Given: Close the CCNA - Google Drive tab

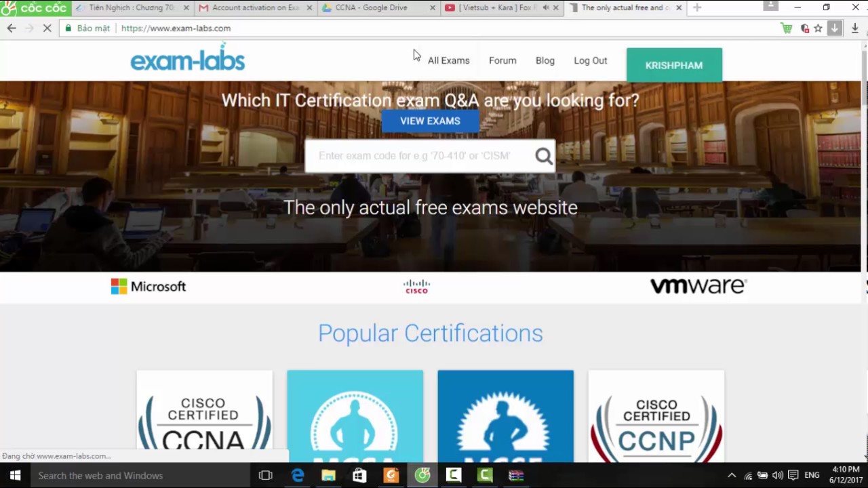Looking at the screenshot, I should tap(433, 7).
